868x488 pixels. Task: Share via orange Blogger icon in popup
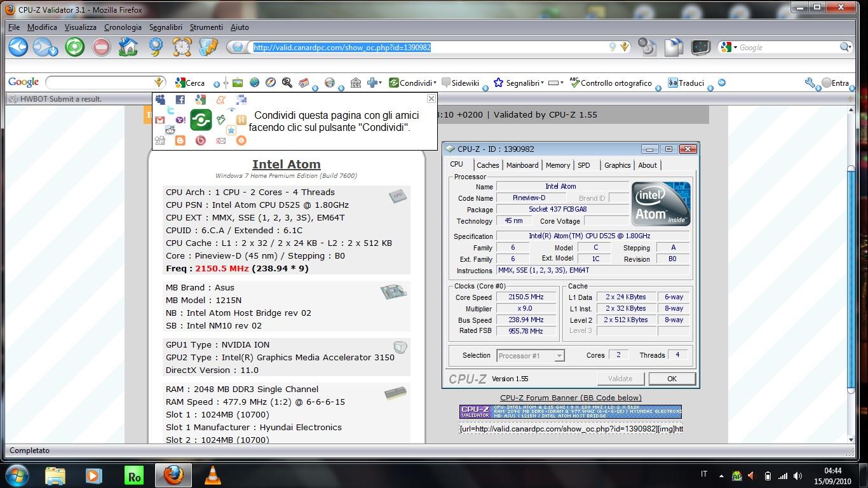point(180,140)
